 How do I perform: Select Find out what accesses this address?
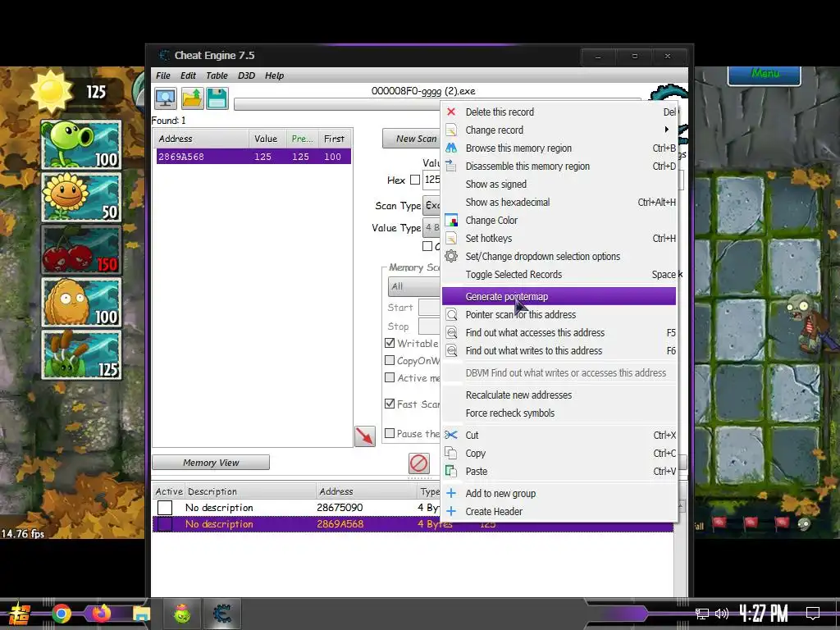coord(559,333)
